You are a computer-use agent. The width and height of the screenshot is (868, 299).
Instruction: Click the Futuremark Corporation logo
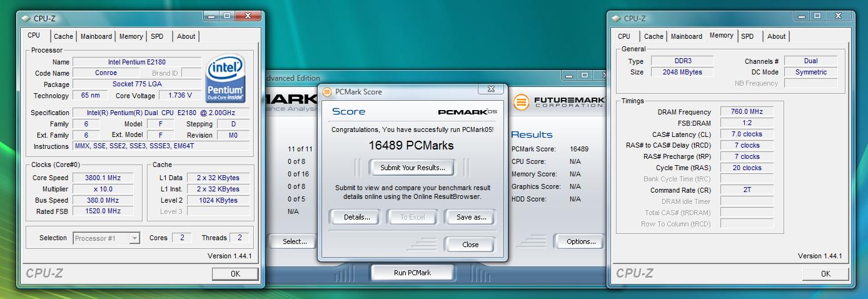click(559, 101)
